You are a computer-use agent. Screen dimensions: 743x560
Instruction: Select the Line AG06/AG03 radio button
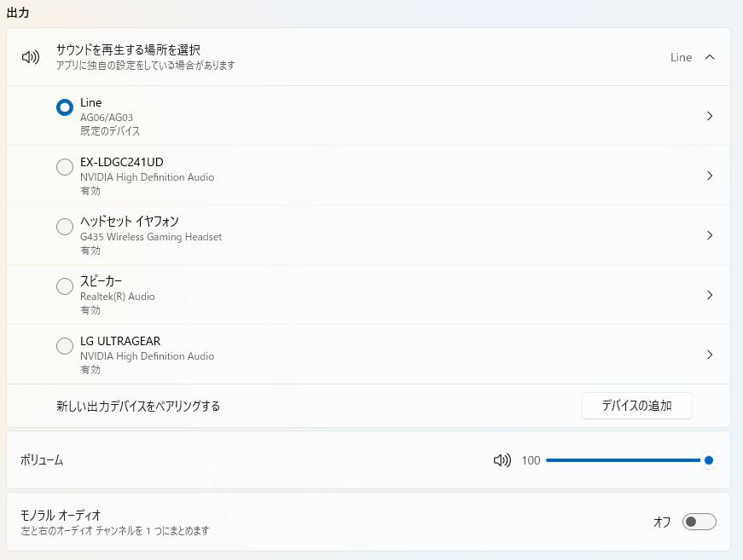coord(64,107)
